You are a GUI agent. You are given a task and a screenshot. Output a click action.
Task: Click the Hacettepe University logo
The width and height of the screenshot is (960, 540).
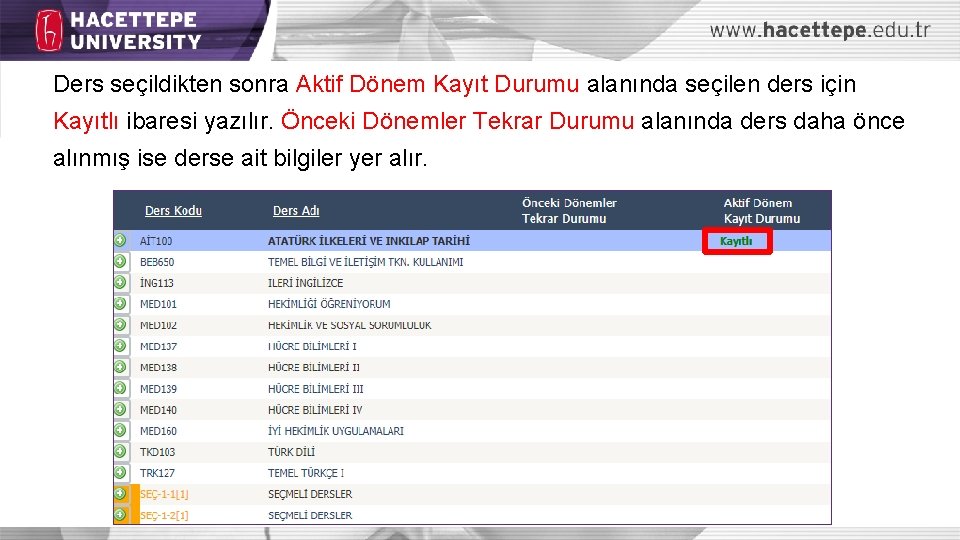coord(119,30)
